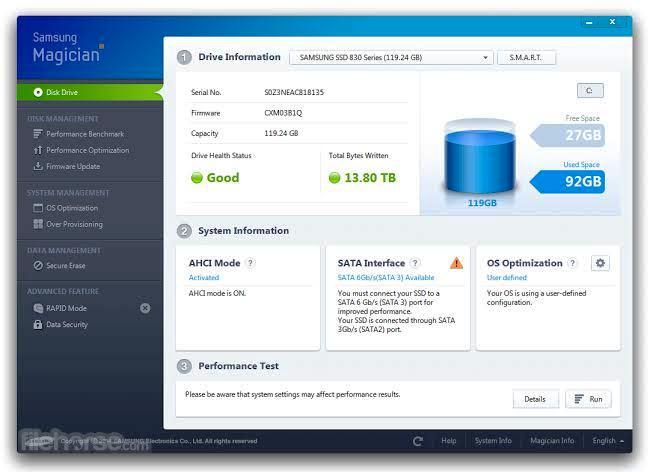Screen dimensions: 650x472
Task: Click the RAPID Mode disabled X badge
Action: tap(145, 308)
